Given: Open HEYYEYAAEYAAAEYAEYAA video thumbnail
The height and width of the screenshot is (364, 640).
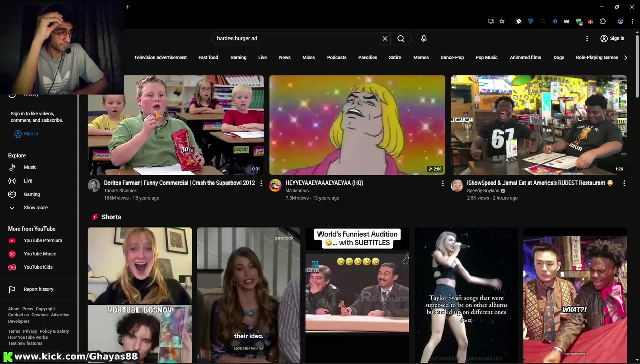Looking at the screenshot, I should (x=357, y=125).
